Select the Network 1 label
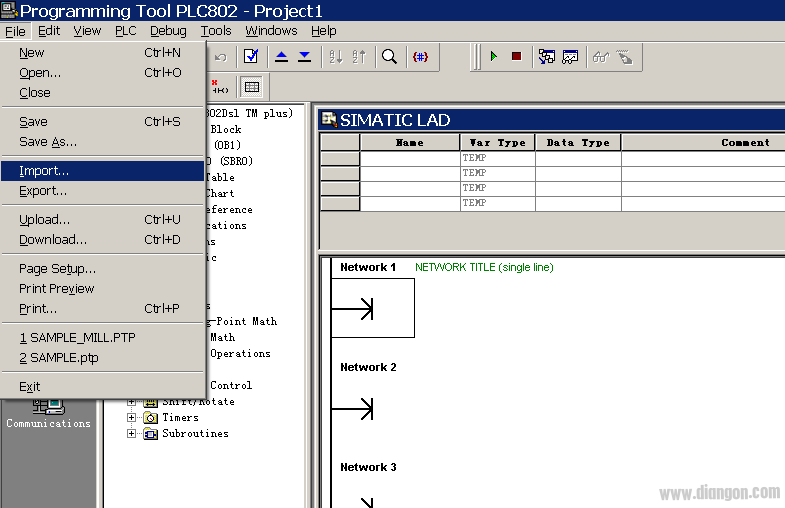 click(x=368, y=267)
